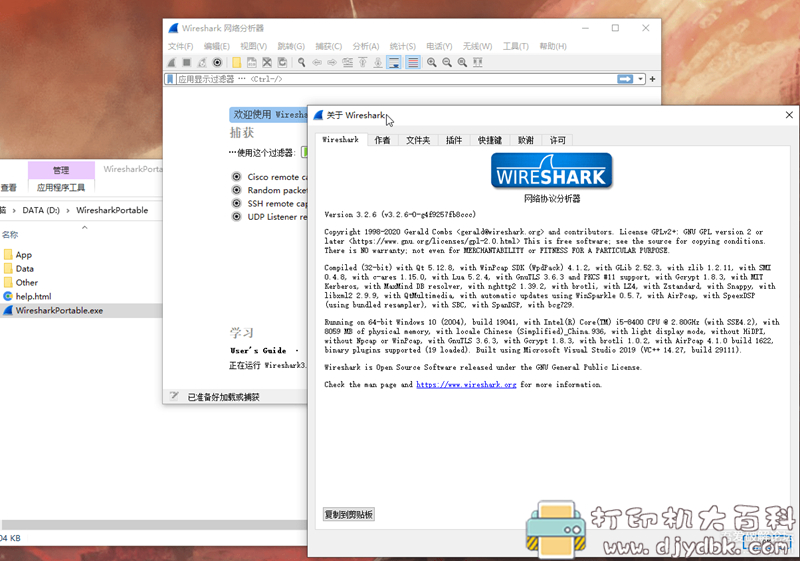Open the 分析(A) menu
The image size is (800, 561).
click(x=366, y=46)
